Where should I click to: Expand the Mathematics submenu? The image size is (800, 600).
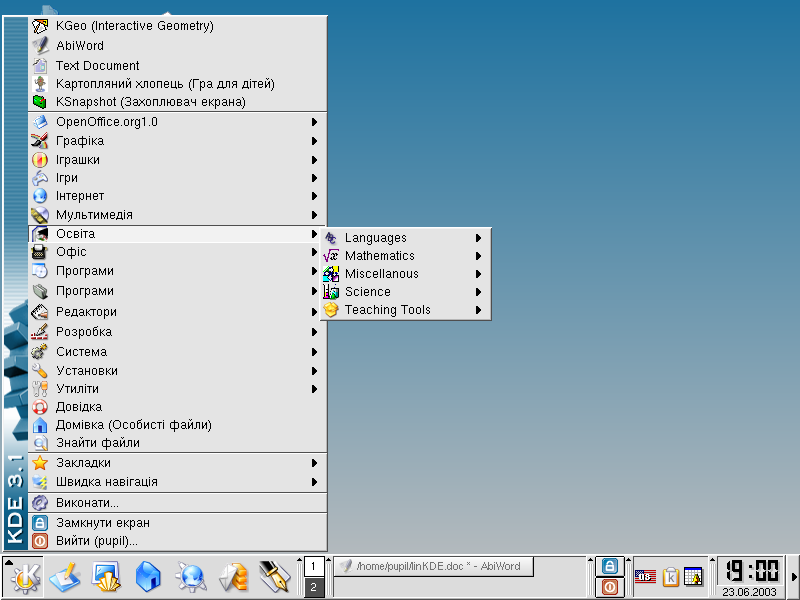click(x=406, y=256)
